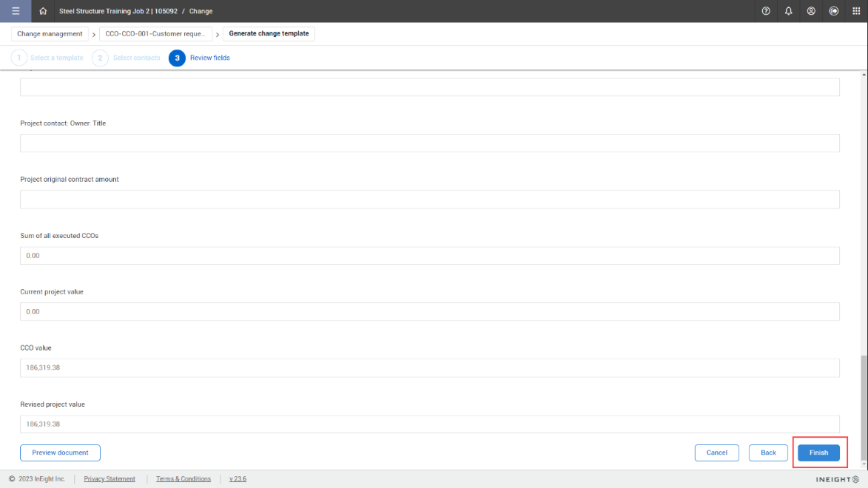Open Terms & Conditions link

[183, 479]
